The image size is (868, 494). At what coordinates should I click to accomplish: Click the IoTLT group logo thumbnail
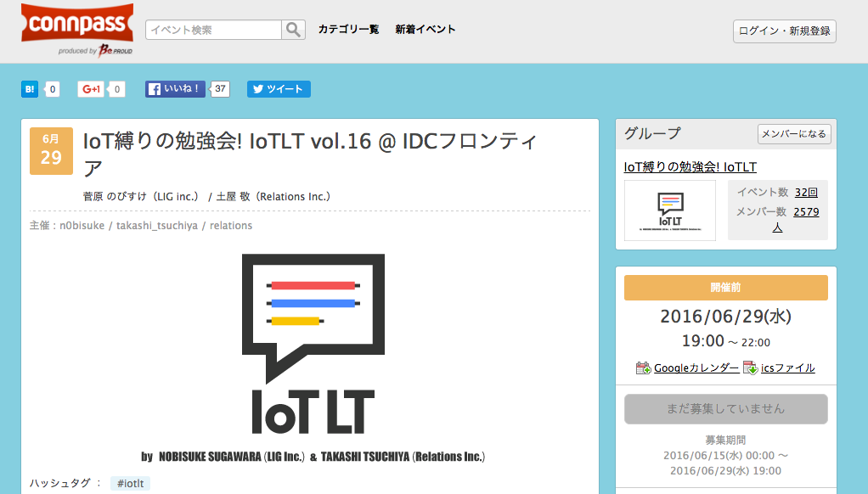pyautogui.click(x=670, y=211)
